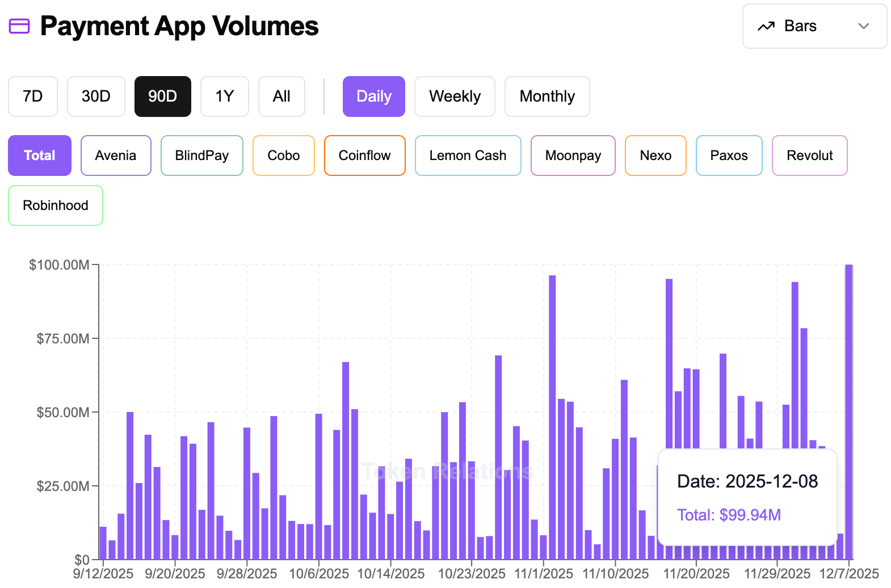Select the 1Y time range
This screenshot has height=588, width=891.
coord(225,96)
